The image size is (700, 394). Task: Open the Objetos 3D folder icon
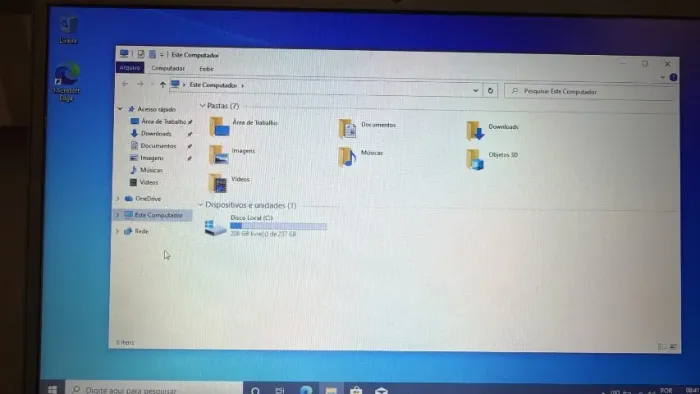(x=475, y=159)
